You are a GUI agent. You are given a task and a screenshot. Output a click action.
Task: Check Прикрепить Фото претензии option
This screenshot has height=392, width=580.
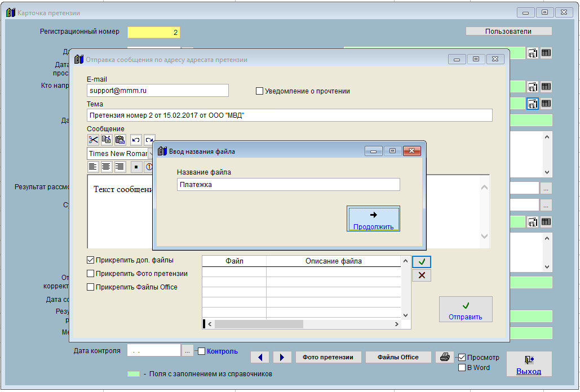[x=91, y=274]
